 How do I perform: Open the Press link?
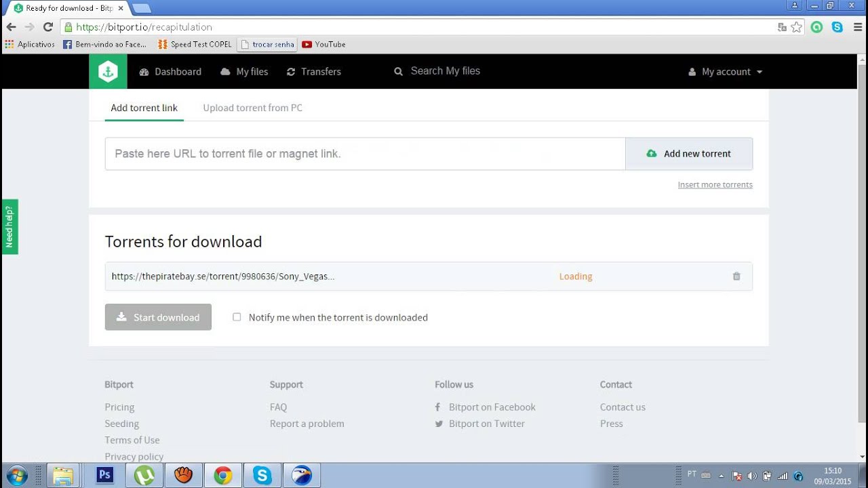click(611, 424)
